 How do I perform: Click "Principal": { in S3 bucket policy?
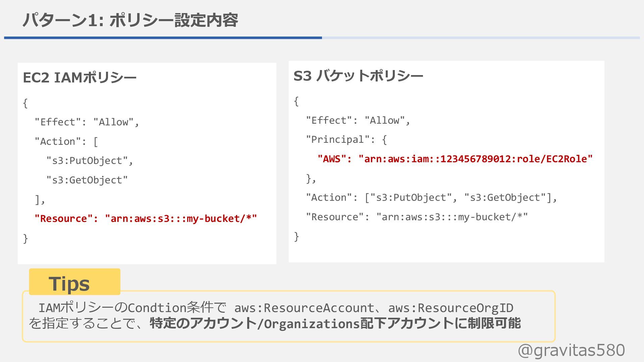pos(346,139)
